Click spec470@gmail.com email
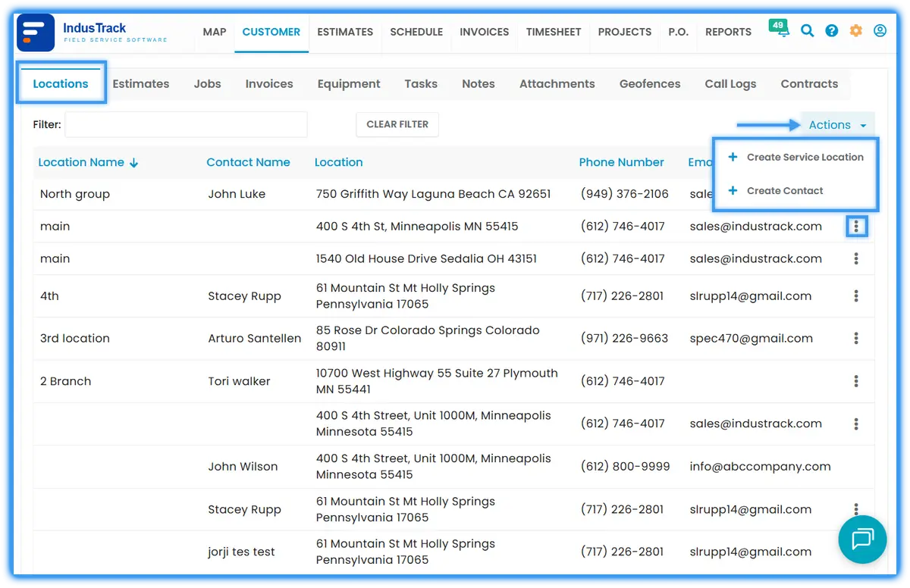The image size is (910, 588). [x=751, y=338]
